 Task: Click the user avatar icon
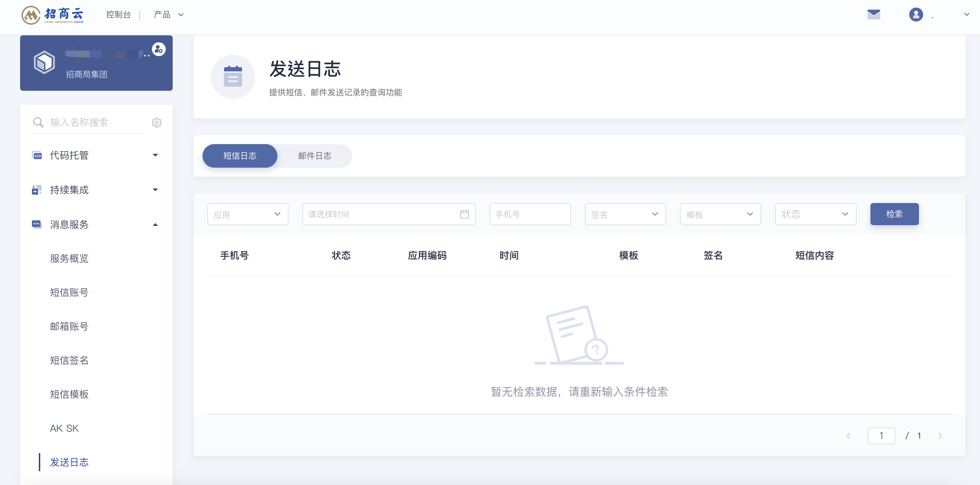(x=916, y=15)
